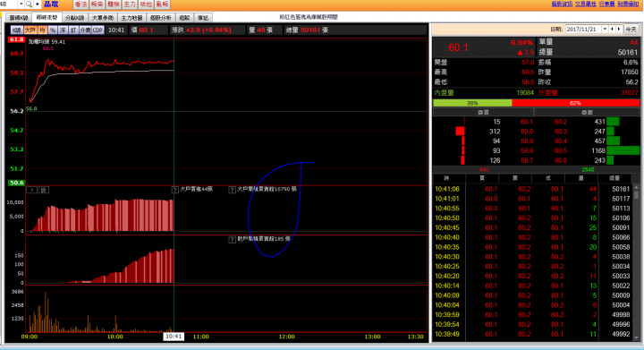Click the help icon in the large-holder chart corner
This screenshot has height=350, width=644.
pos(32,190)
